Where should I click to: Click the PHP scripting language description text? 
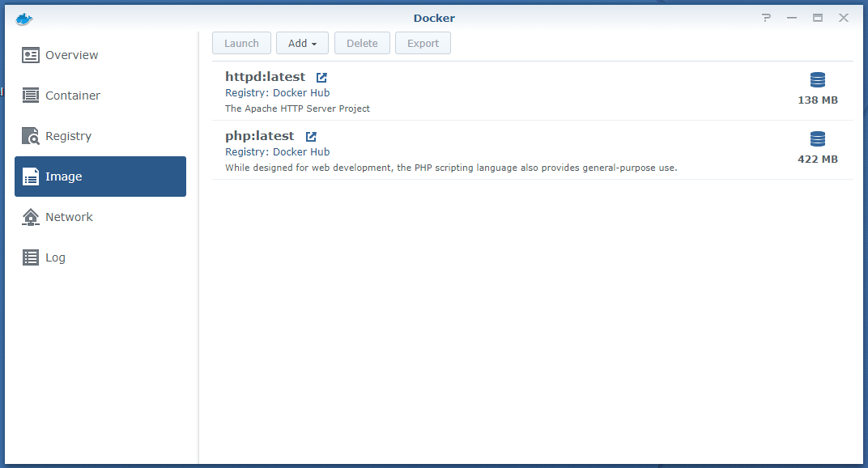451,168
